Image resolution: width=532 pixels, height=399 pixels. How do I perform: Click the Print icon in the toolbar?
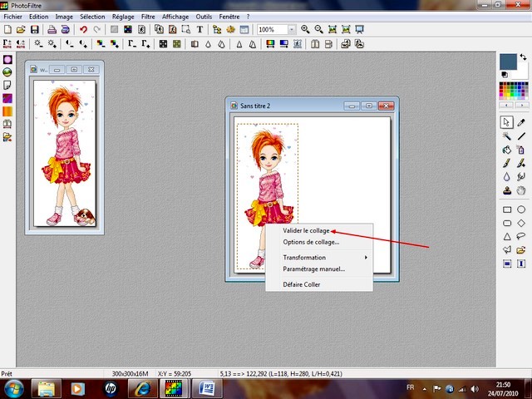point(52,30)
